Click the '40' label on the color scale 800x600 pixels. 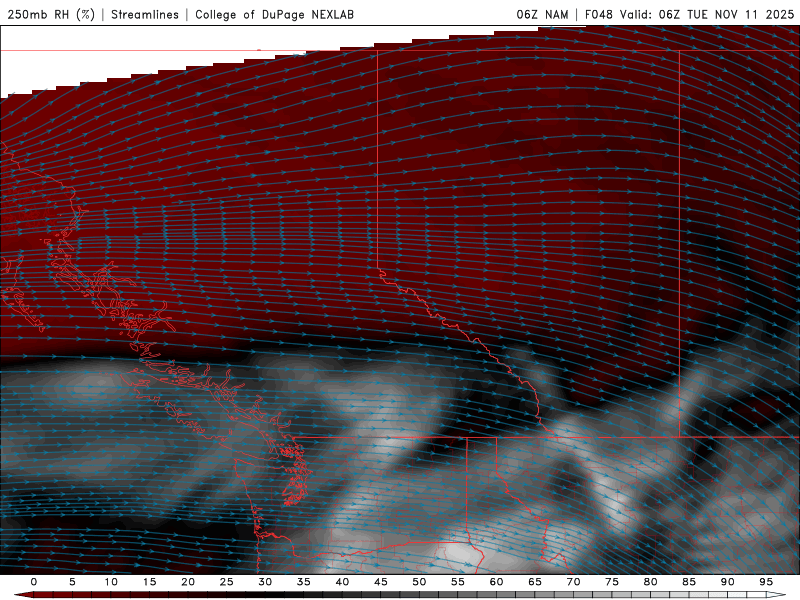pos(342,582)
